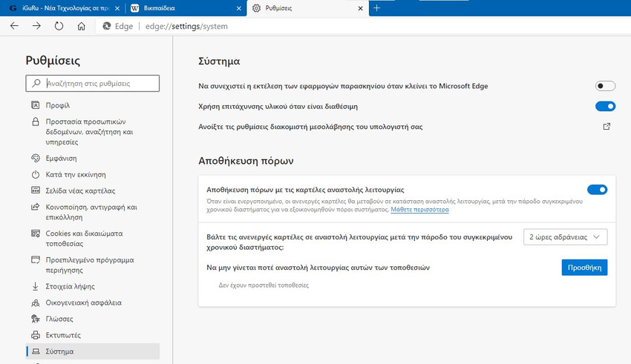
Task: Click the iGuRu favicon on first tab
Action: coord(13,8)
